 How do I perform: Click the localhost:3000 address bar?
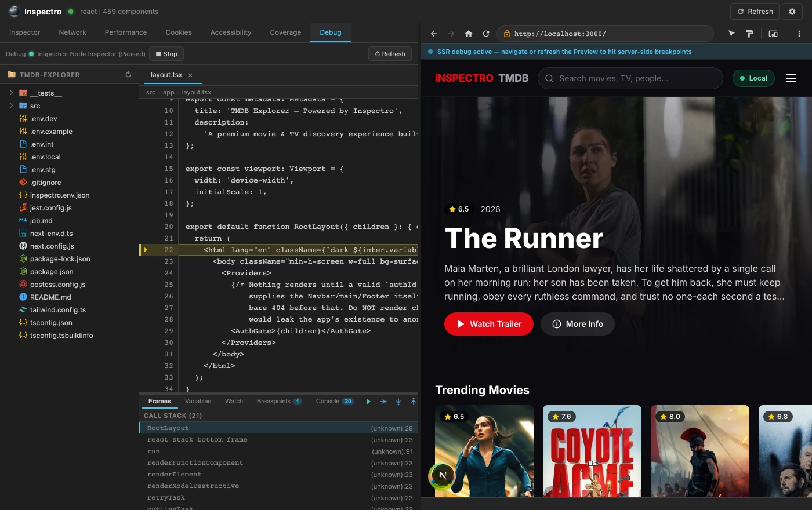click(x=605, y=34)
